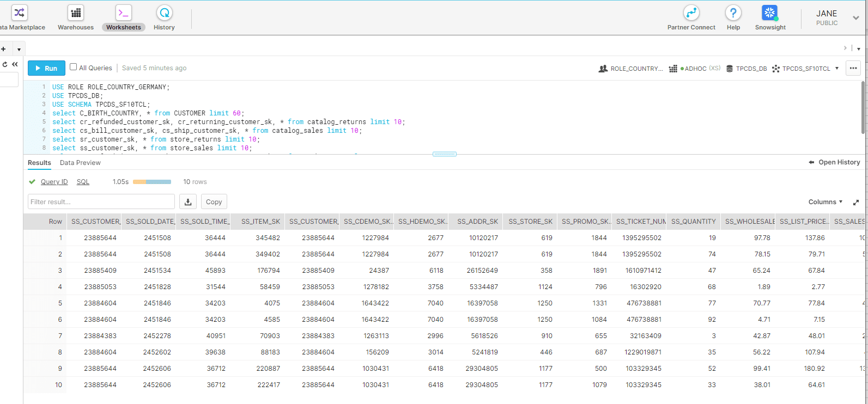
Task: Open the History page
Action: (x=164, y=19)
